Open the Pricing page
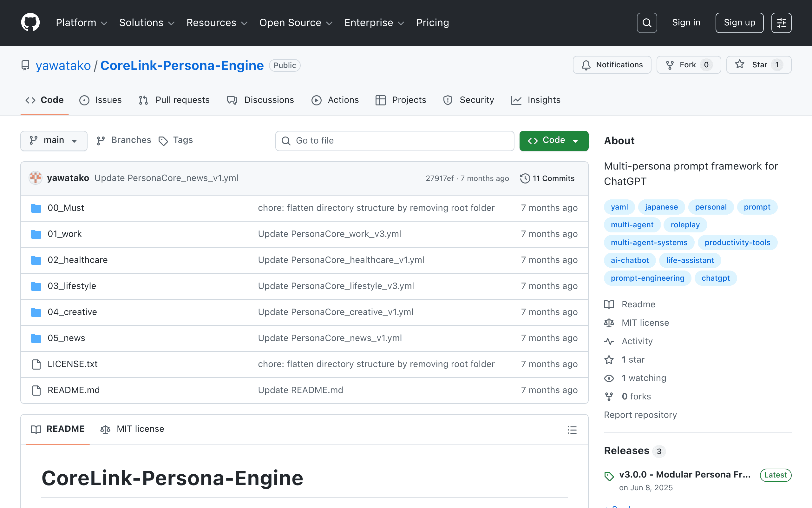This screenshot has height=508, width=812. [x=433, y=23]
